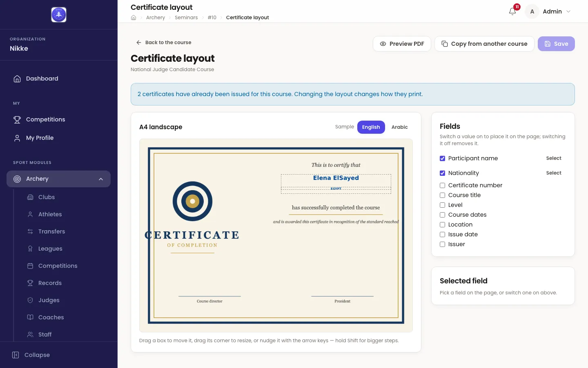Go back to the course
Viewport: 588px width, 368px height.
click(163, 43)
